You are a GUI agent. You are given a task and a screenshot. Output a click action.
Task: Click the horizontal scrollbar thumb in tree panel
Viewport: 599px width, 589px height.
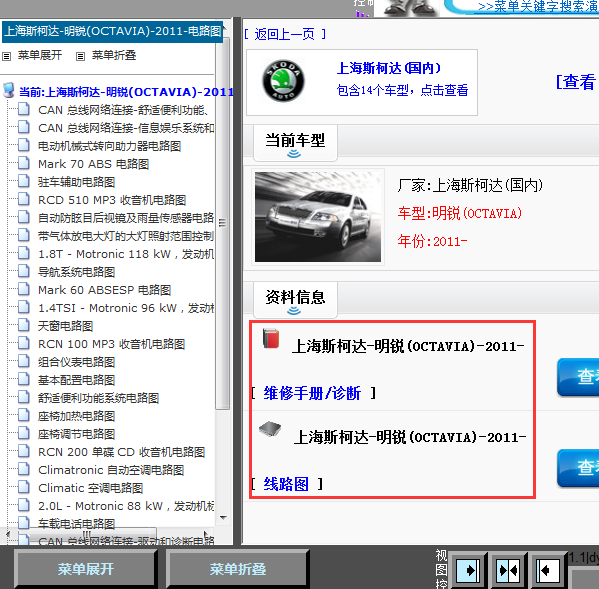92,534
